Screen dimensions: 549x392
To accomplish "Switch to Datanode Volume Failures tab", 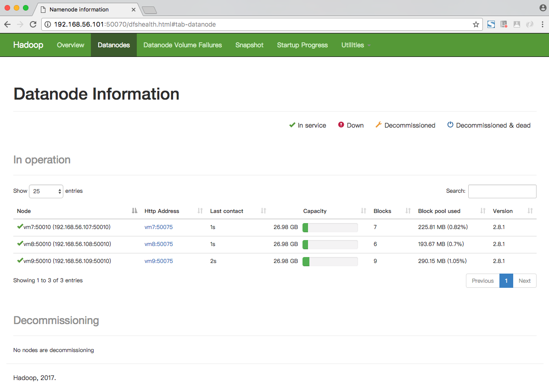I will 182,45.
